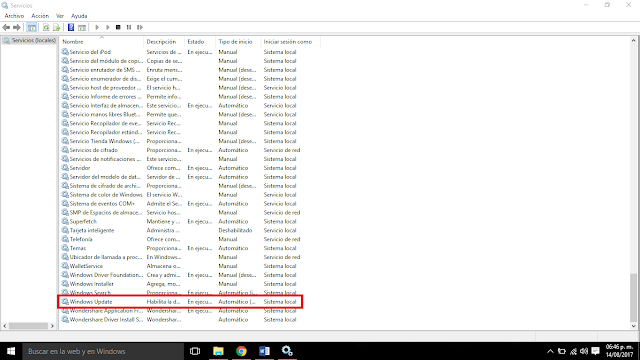The image size is (640, 360).
Task: Click Deshabilitado startup type for Tarjeta inteligente
Action: (x=235, y=230)
